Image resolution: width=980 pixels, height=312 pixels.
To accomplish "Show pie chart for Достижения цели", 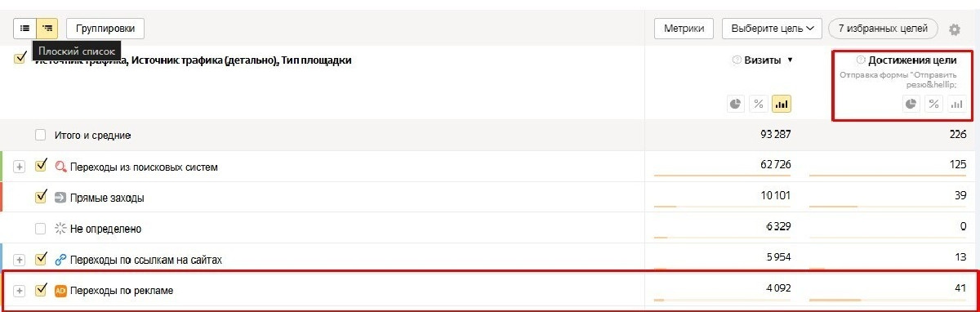I will [x=911, y=104].
